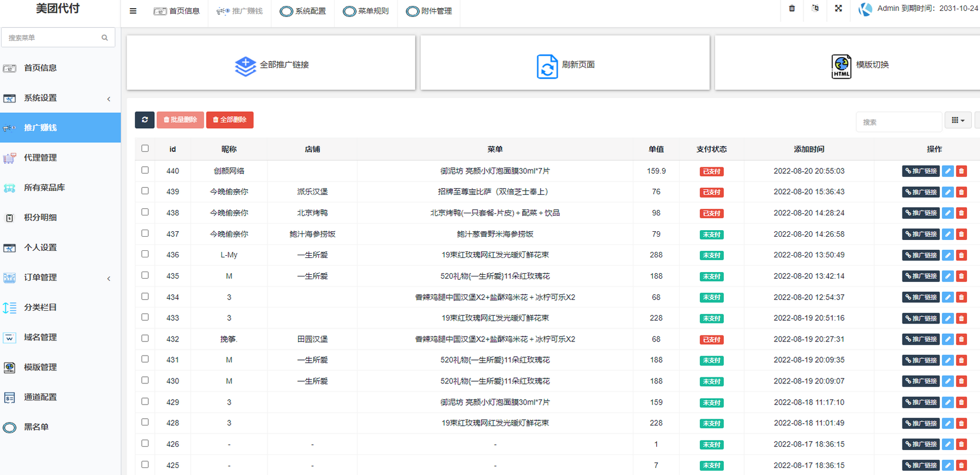980x475 pixels.
Task: Click edit pencil icon for row 438
Action: pyautogui.click(x=948, y=213)
